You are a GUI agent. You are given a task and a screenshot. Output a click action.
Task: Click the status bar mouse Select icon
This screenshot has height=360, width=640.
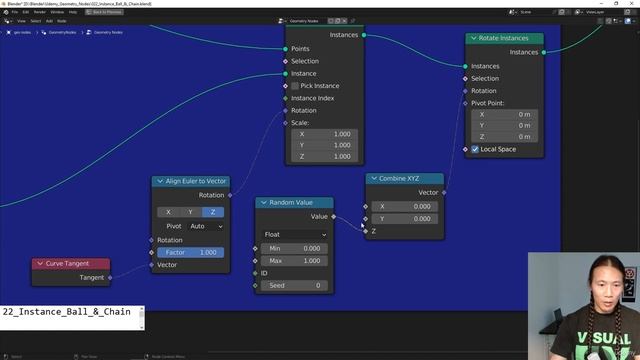6,357
